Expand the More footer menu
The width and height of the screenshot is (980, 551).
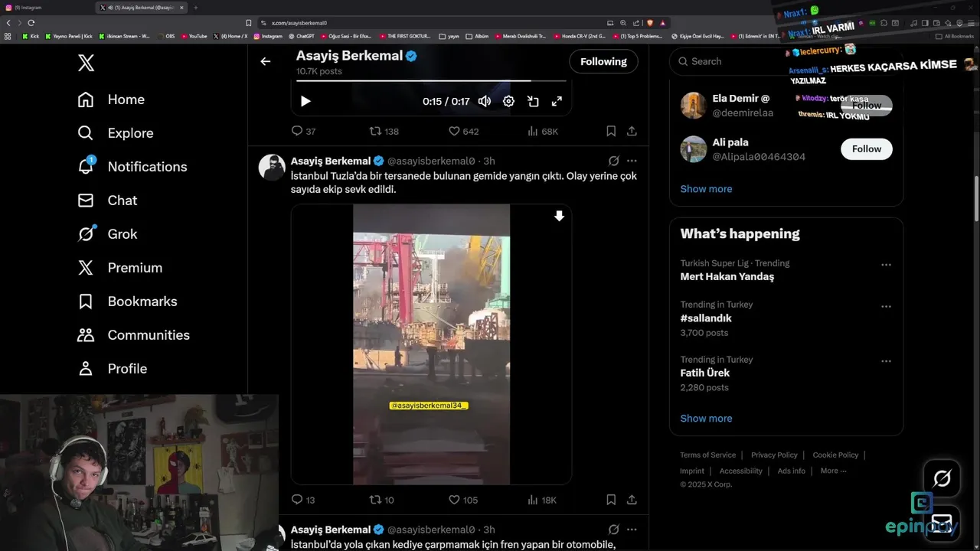point(833,471)
